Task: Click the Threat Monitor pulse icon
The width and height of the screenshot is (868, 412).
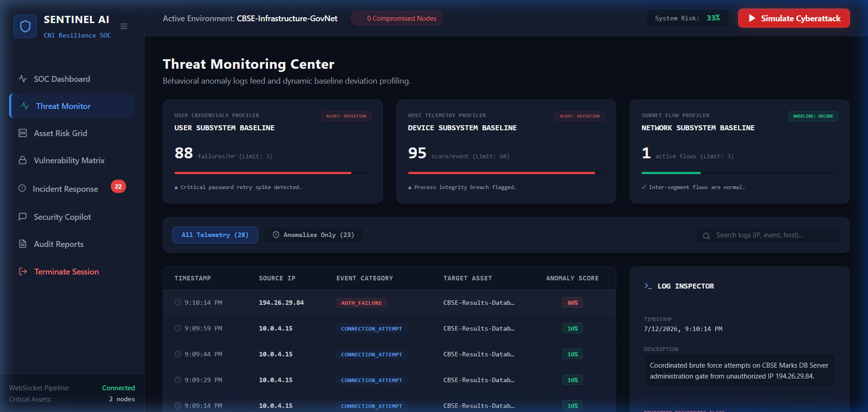Action: click(25, 106)
